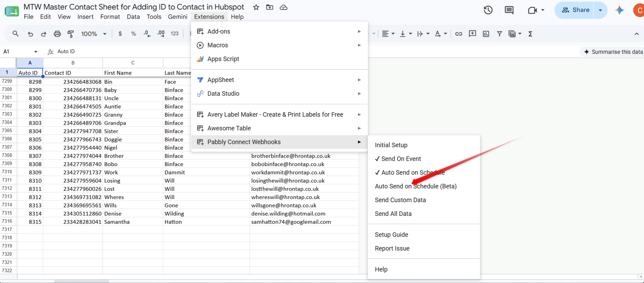This screenshot has width=644, height=283.
Task: Select the paint format tool
Action: [71, 34]
